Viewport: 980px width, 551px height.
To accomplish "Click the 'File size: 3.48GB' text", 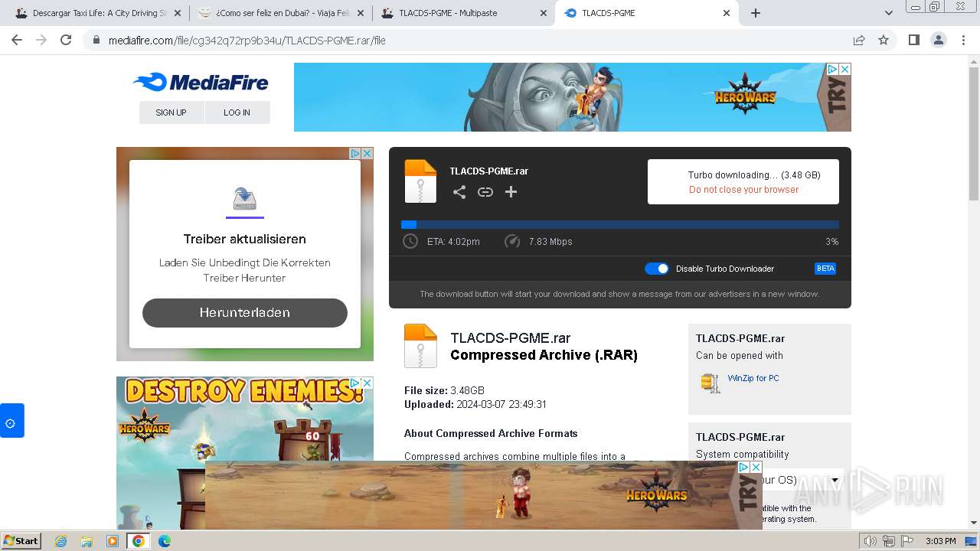I will pyautogui.click(x=444, y=390).
